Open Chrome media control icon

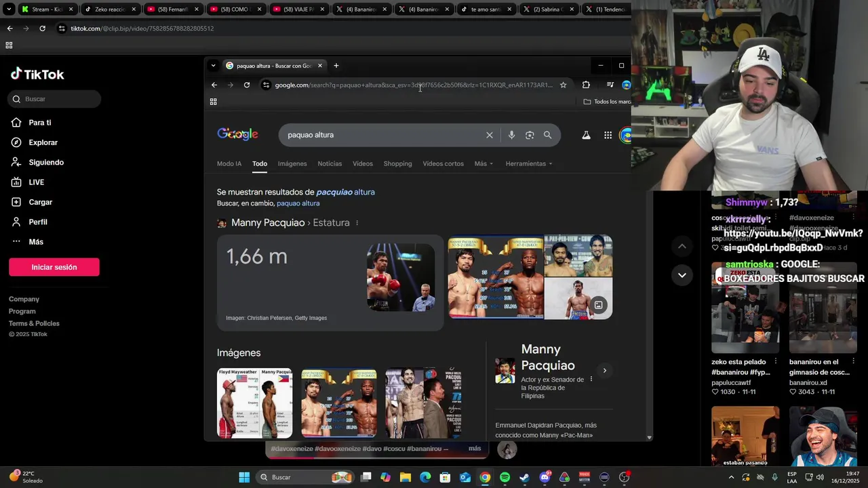click(x=610, y=85)
